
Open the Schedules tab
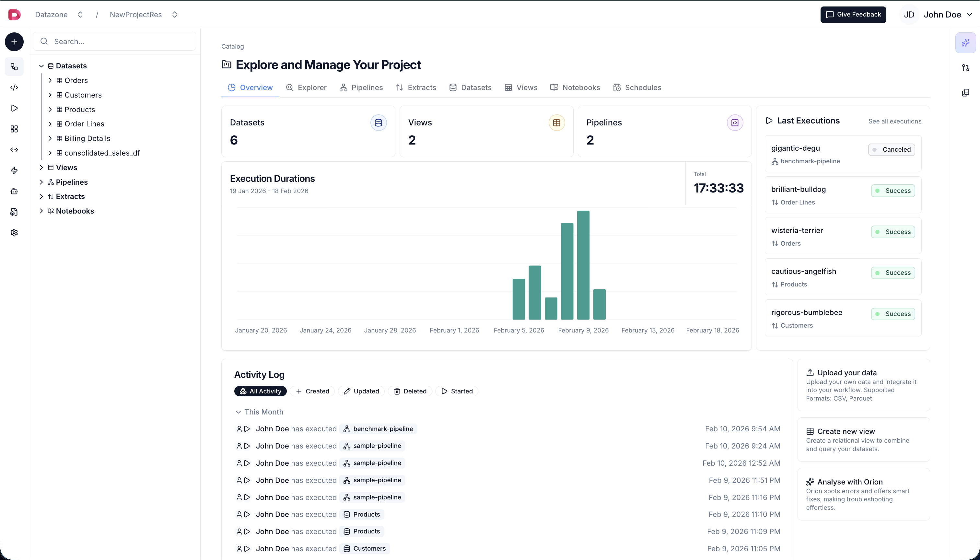[x=637, y=87]
